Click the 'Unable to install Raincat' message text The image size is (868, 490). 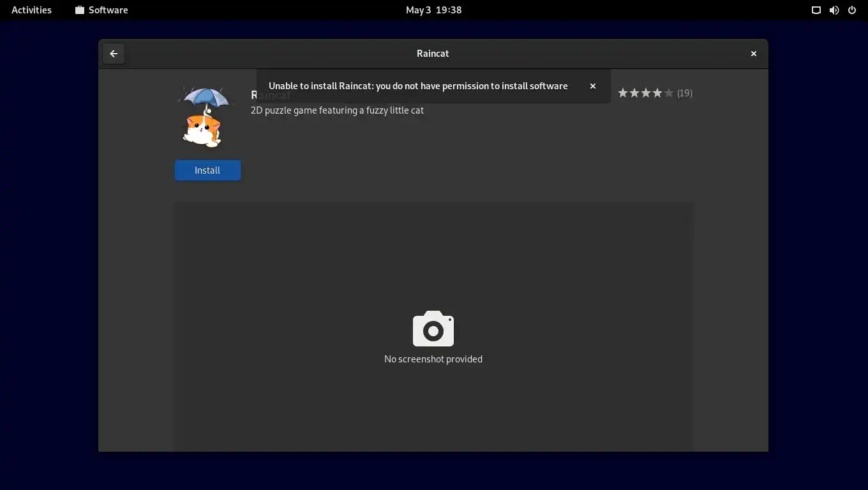[418, 86]
